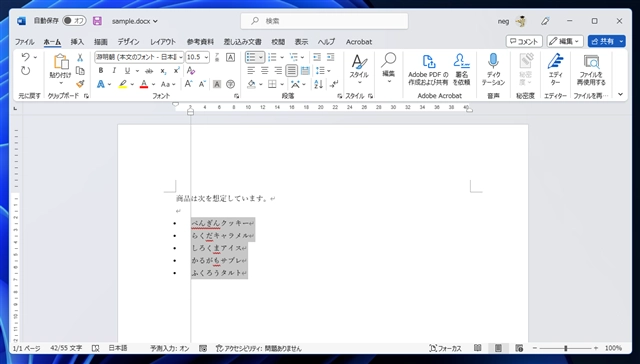Click the Focus mode status bar button
Screen dimensions: 640x364
(446, 348)
